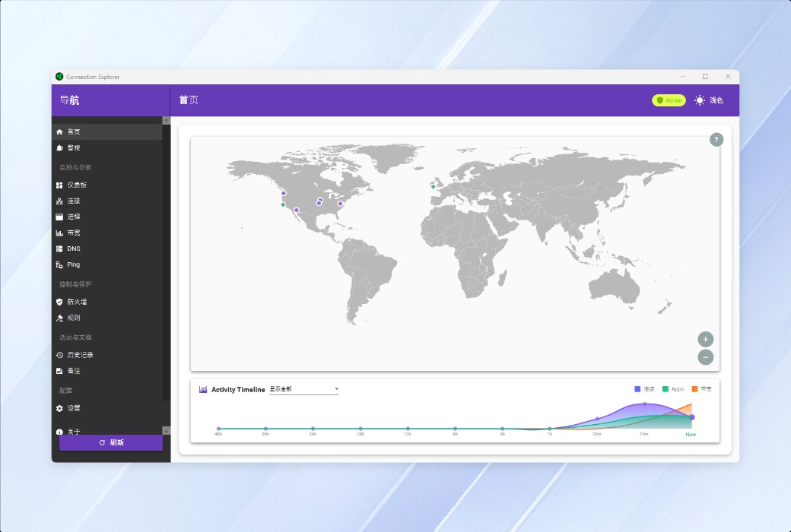791x532 pixels.
Task: Select the 1h timeline marker
Action: tap(549, 429)
